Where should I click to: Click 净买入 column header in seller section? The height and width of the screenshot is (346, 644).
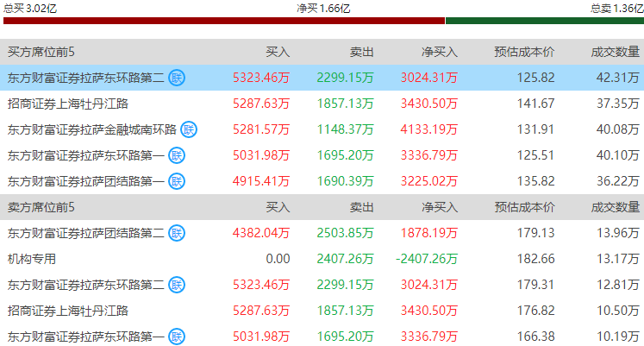tap(440, 207)
